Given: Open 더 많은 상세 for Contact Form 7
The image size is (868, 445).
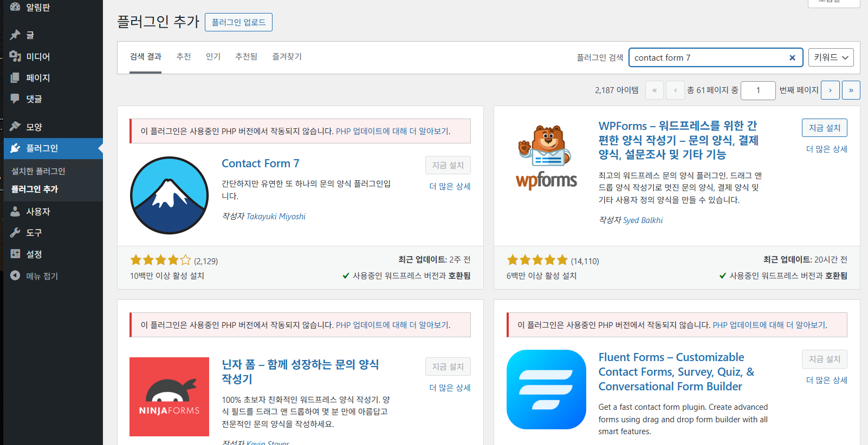Looking at the screenshot, I should (450, 186).
